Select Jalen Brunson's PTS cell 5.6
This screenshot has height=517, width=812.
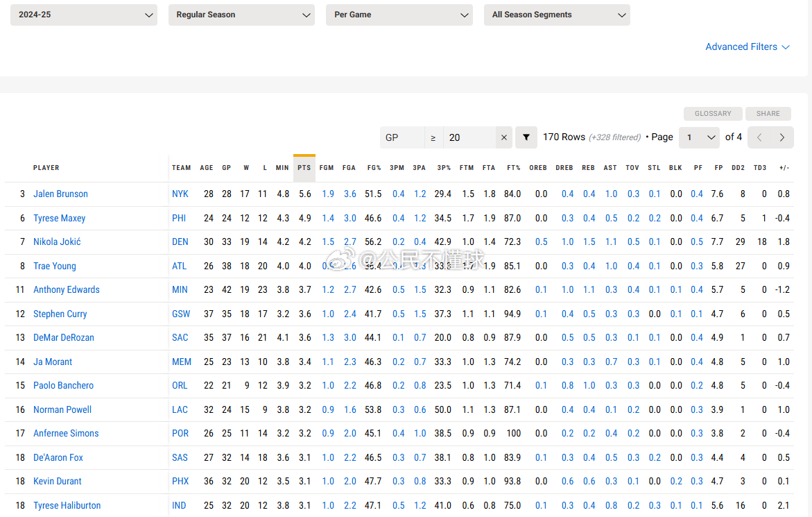[304, 194]
